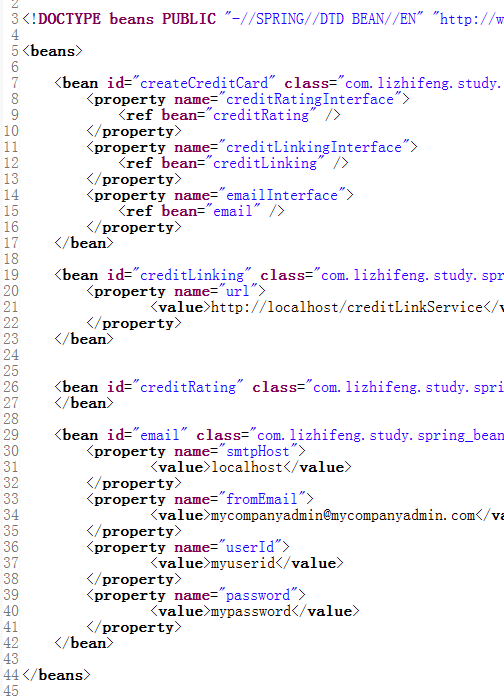This screenshot has height=696, width=504.
Task: Click the bean id "creditRating" on line 26
Action: coord(188,387)
